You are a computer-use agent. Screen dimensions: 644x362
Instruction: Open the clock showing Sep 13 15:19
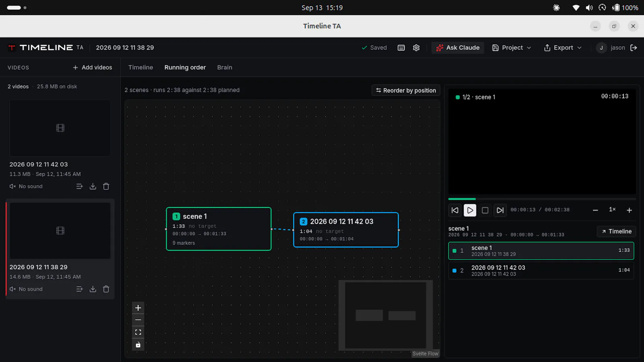tap(322, 8)
